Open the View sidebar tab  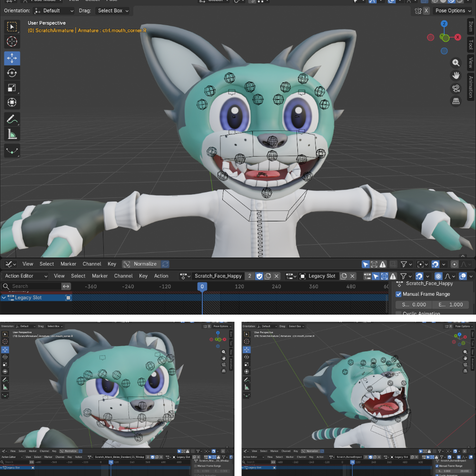pos(471,62)
